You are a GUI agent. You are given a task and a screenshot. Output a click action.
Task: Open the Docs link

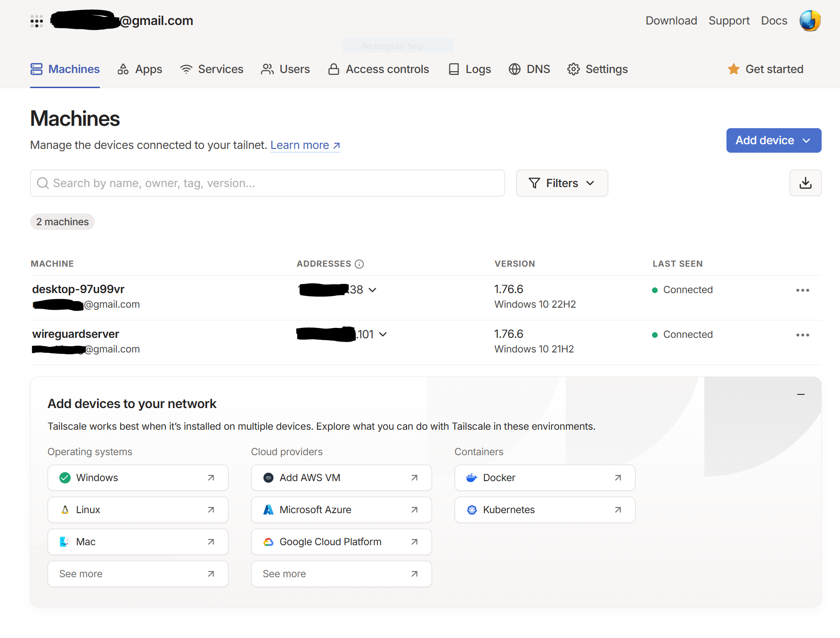774,21
